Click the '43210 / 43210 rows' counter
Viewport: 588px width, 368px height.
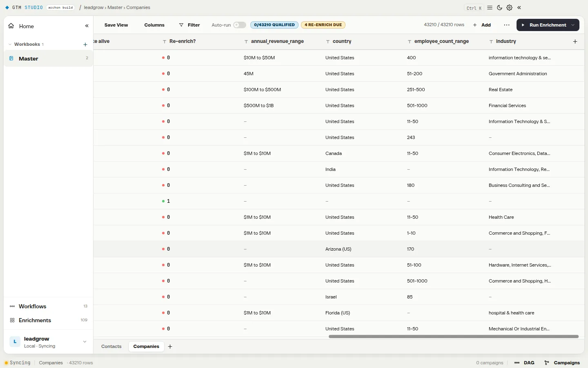(x=444, y=25)
